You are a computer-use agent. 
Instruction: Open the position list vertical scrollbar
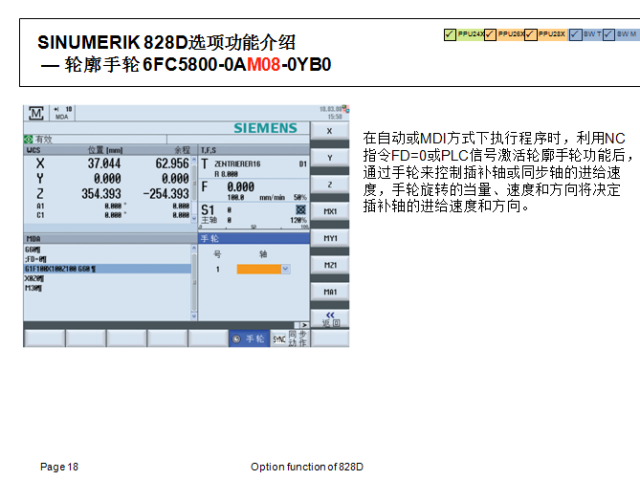coord(194,189)
